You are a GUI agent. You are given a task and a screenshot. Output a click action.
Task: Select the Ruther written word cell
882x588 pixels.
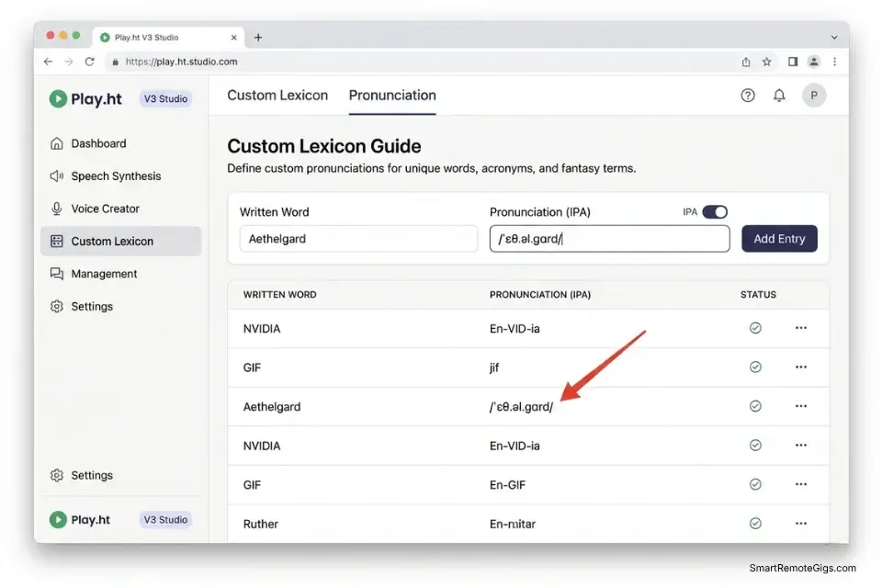tap(260, 524)
